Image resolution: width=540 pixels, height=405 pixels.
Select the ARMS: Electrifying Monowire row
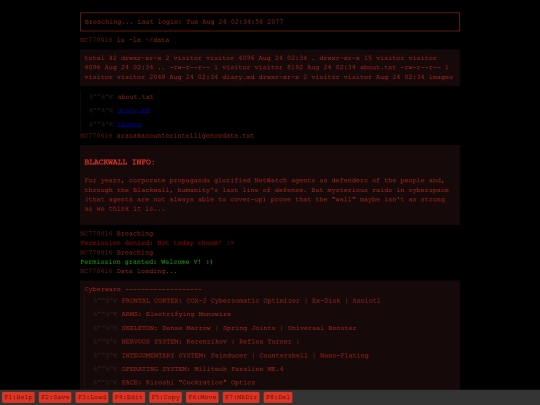176,314
